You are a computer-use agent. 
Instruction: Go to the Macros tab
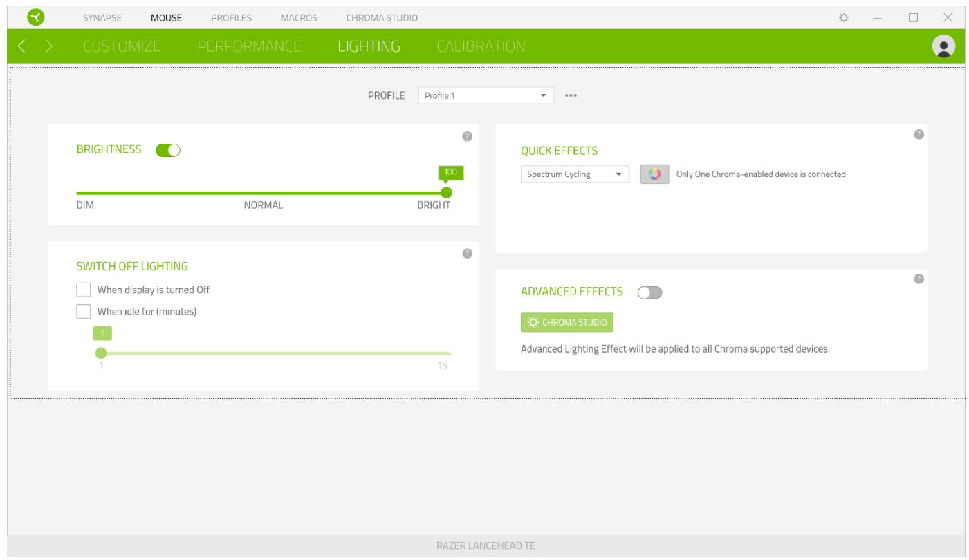298,17
